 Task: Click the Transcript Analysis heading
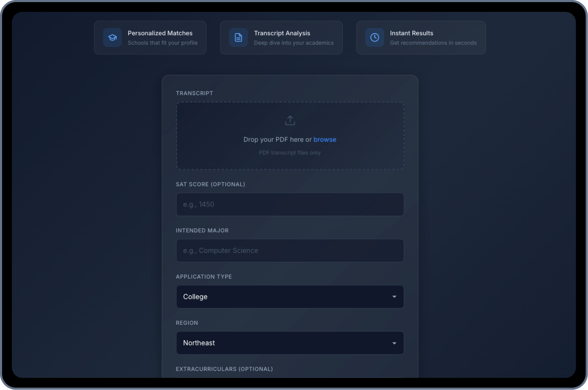pos(282,33)
